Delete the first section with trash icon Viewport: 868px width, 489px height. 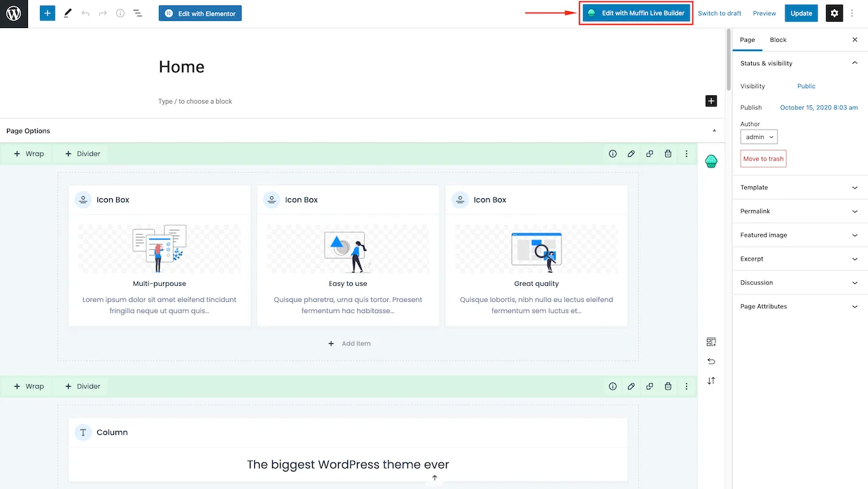pos(668,154)
